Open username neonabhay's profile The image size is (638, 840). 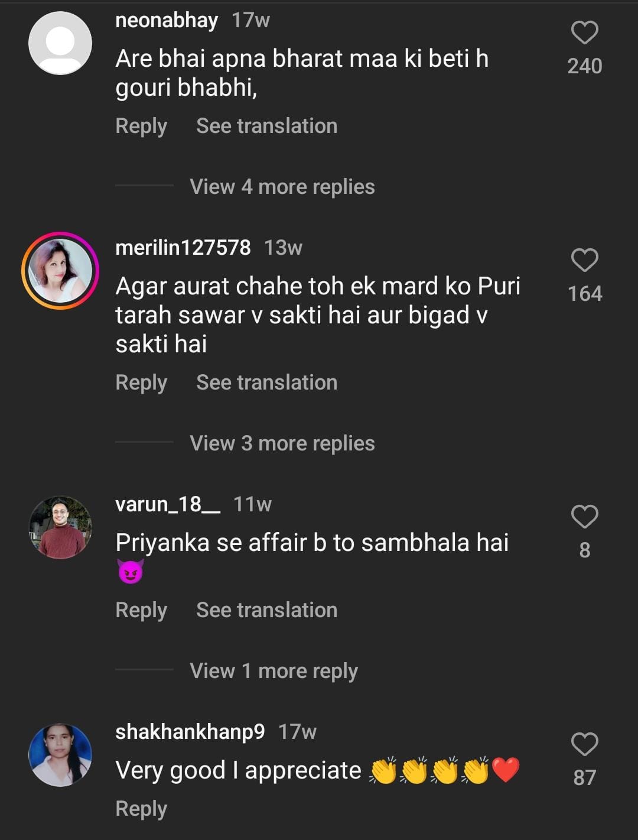pos(167,20)
